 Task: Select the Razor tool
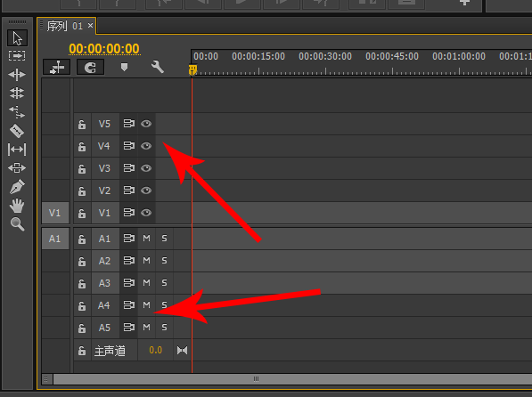point(17,131)
